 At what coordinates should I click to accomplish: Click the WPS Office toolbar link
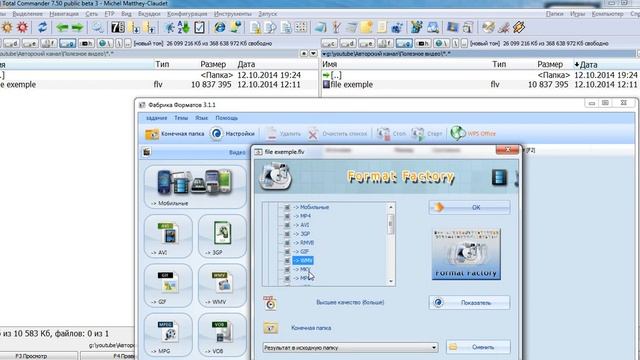click(x=473, y=133)
